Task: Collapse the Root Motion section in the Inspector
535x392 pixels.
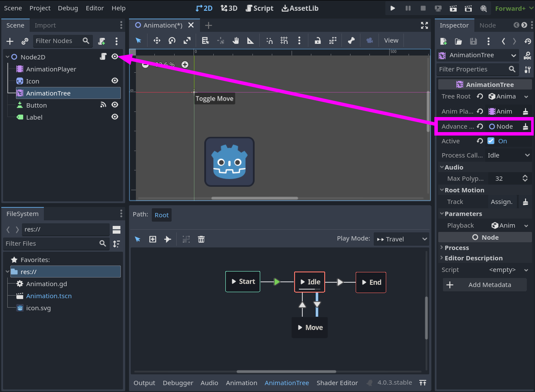Action: pyautogui.click(x=463, y=190)
